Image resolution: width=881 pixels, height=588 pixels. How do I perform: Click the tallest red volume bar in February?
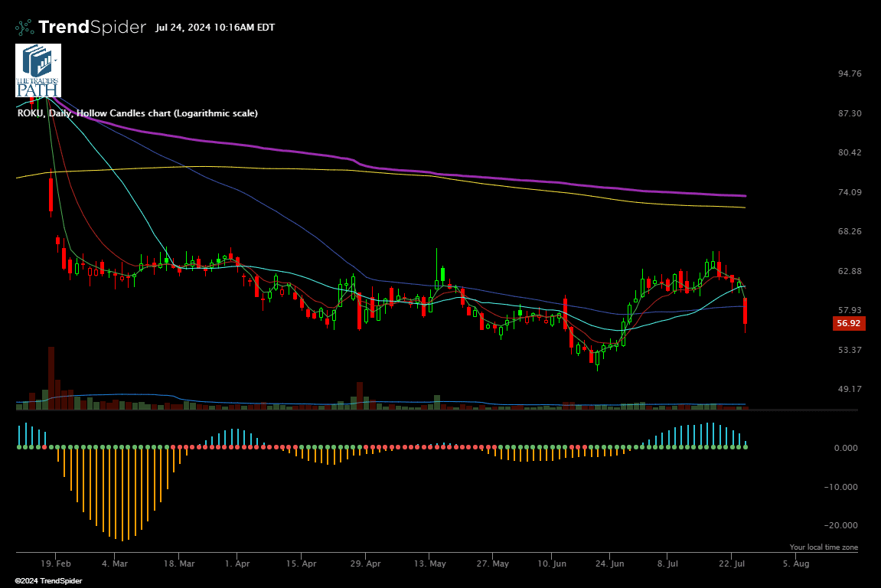click(51, 378)
